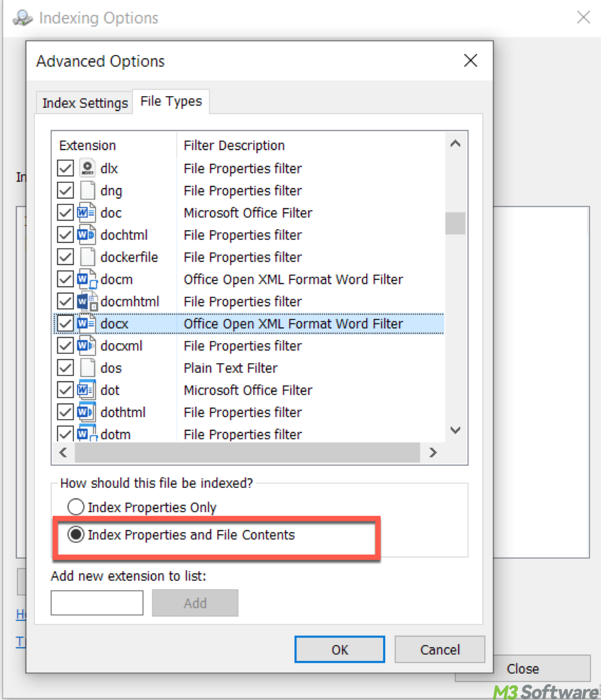Screen dimensions: 601x700
Task: Click the 'dotm' extension name
Action: [x=116, y=434]
